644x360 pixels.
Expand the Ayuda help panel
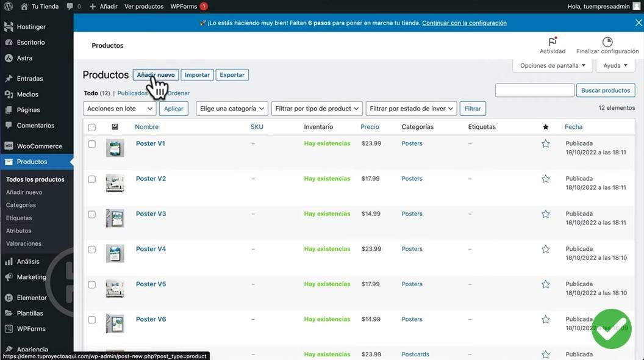pos(615,65)
